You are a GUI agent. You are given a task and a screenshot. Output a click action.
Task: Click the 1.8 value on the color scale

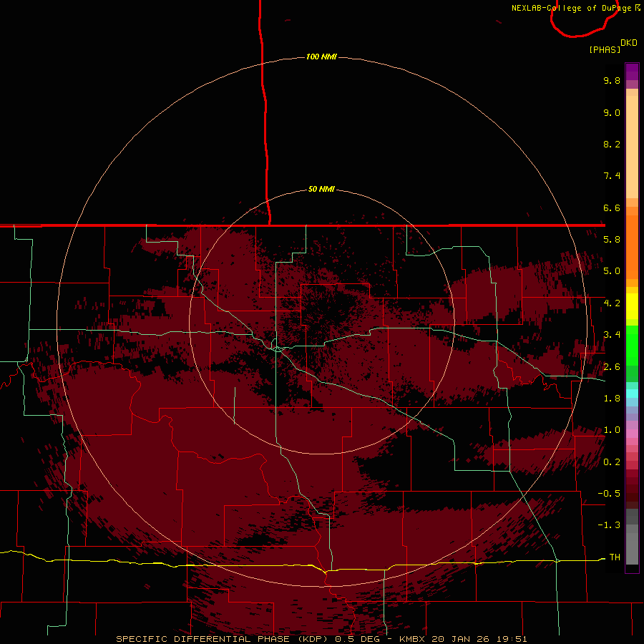(x=612, y=399)
